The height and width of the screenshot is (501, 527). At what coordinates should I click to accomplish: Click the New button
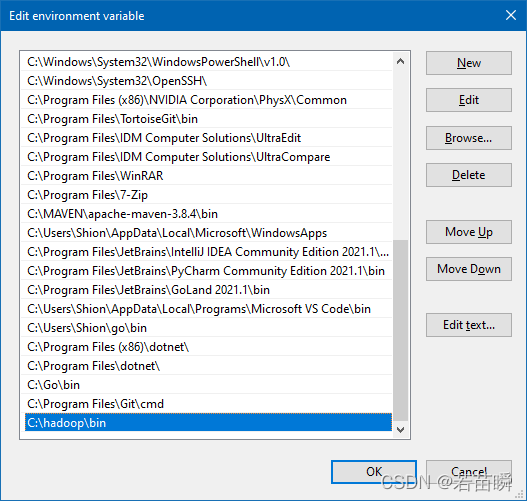469,63
